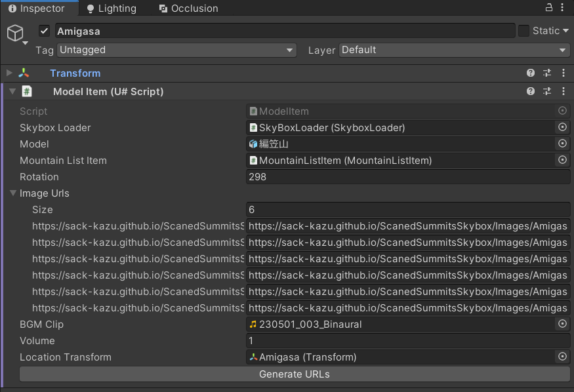
Task: Open the Location Transform object picker
Action: tap(563, 357)
